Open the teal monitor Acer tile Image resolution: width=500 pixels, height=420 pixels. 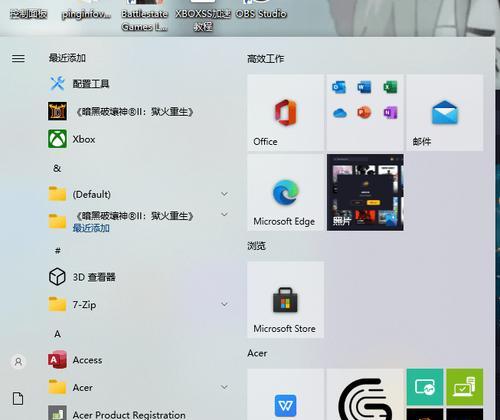[425, 387]
